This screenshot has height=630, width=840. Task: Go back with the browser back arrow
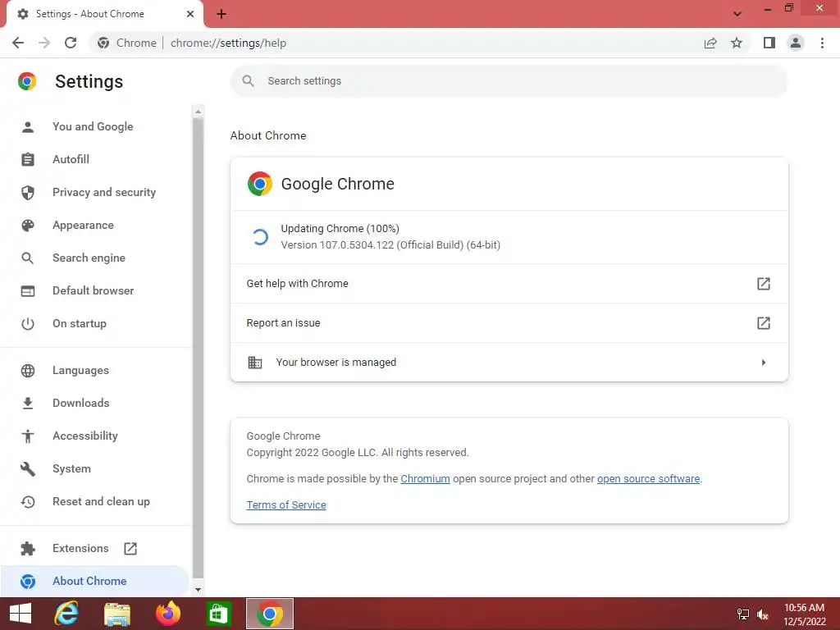pos(18,43)
